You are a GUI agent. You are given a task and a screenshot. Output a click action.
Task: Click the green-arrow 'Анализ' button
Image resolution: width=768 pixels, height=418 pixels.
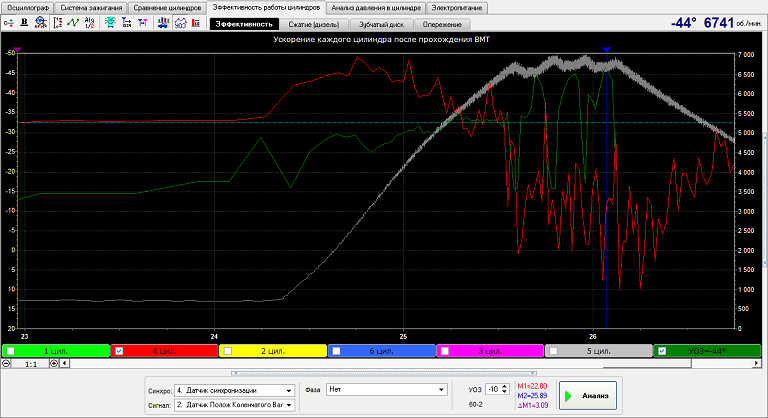[588, 395]
